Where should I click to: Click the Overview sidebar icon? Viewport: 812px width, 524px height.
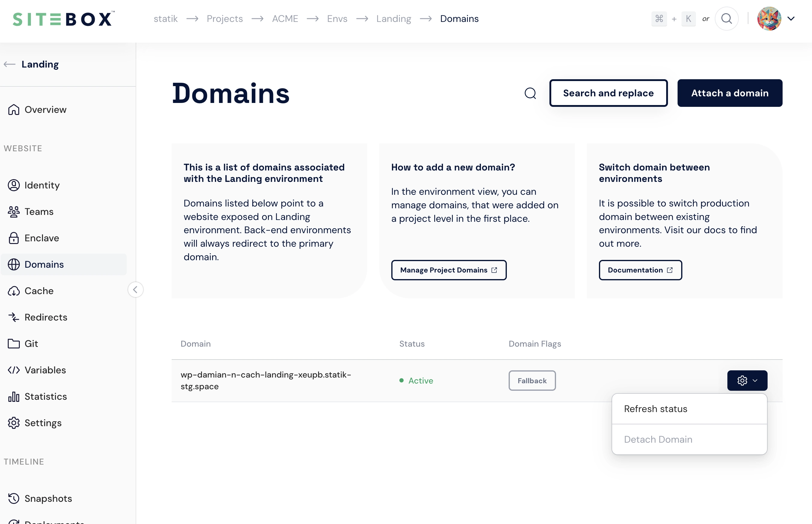[14, 110]
